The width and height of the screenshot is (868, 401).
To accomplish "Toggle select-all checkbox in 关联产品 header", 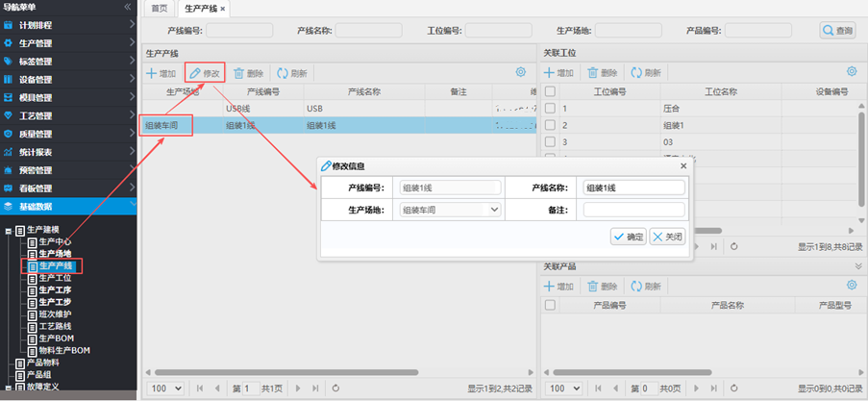I will pyautogui.click(x=550, y=305).
